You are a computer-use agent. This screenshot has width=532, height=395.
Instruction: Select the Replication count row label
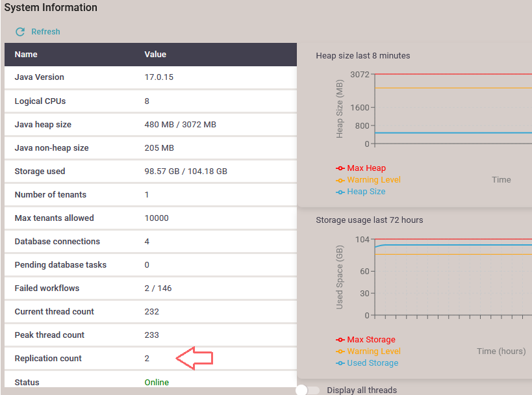click(48, 359)
